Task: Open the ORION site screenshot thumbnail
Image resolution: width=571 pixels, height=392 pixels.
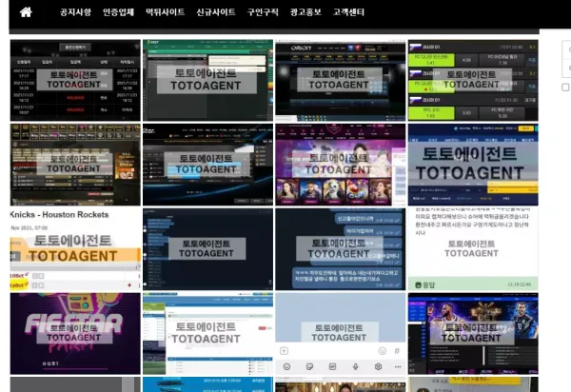Action: tap(341, 80)
